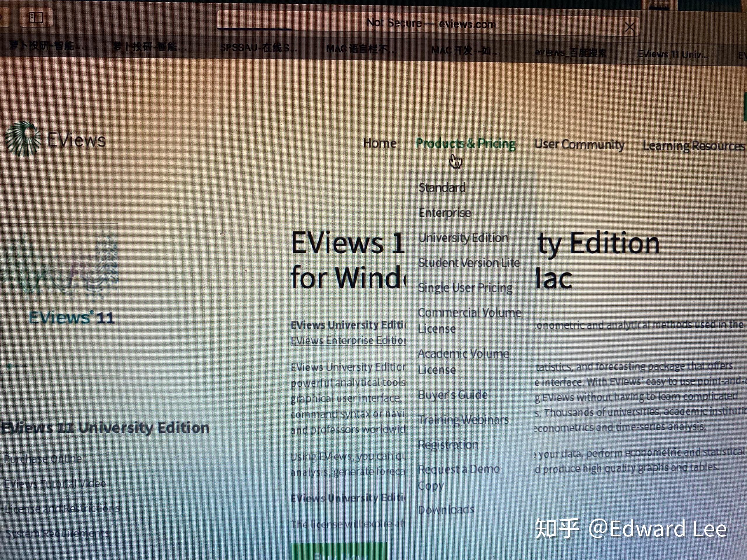Open License and Restrictions page
This screenshot has height=560, width=747.
point(63,508)
